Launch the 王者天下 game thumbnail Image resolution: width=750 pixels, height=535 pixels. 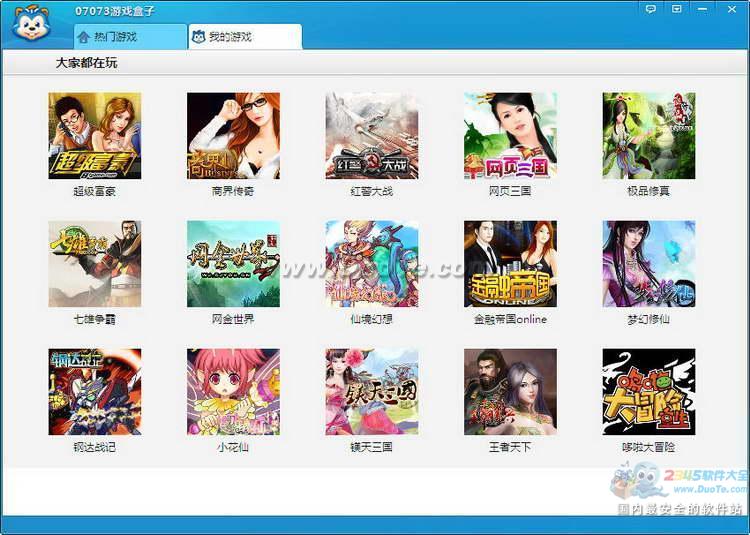coord(510,392)
